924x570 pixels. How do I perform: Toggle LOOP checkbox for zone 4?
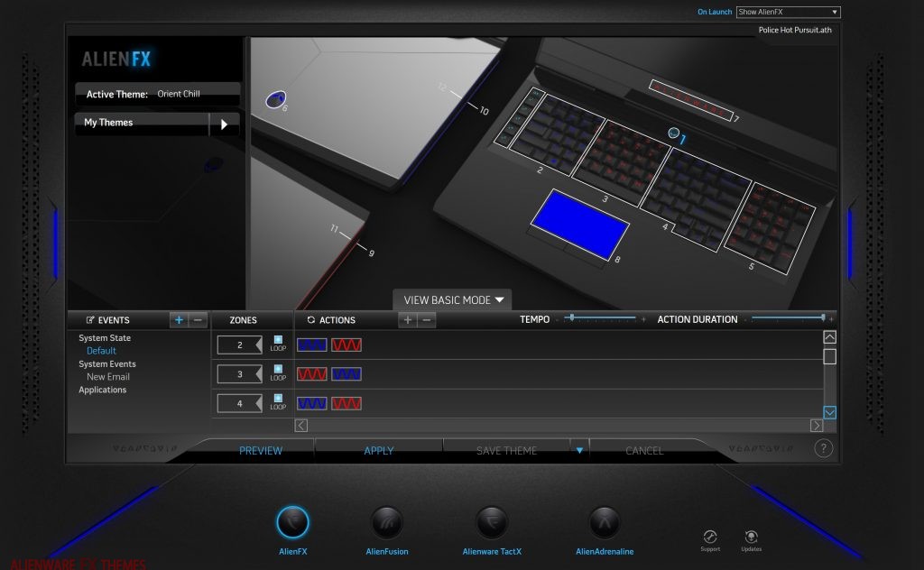pos(278,398)
